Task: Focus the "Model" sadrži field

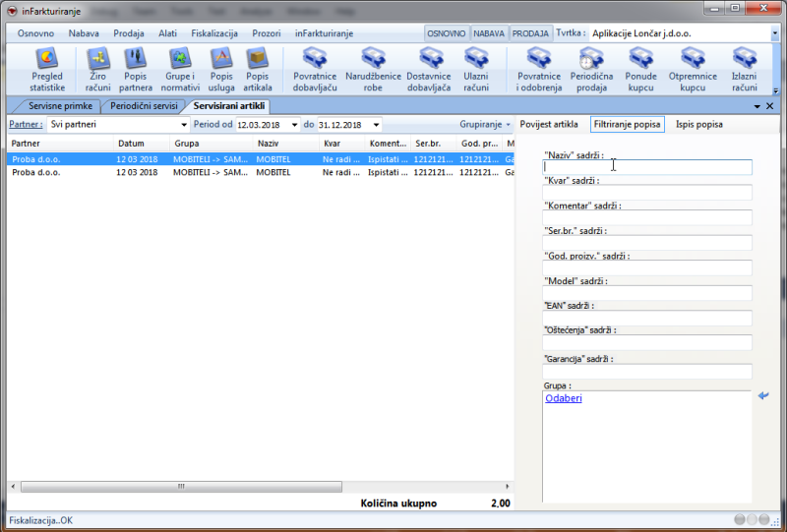Action: 647,293
